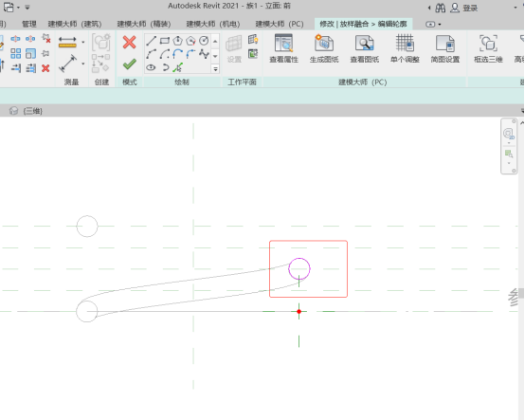The height and width of the screenshot is (420, 525).
Task: Open 查看属性 tool
Action: pyautogui.click(x=283, y=48)
